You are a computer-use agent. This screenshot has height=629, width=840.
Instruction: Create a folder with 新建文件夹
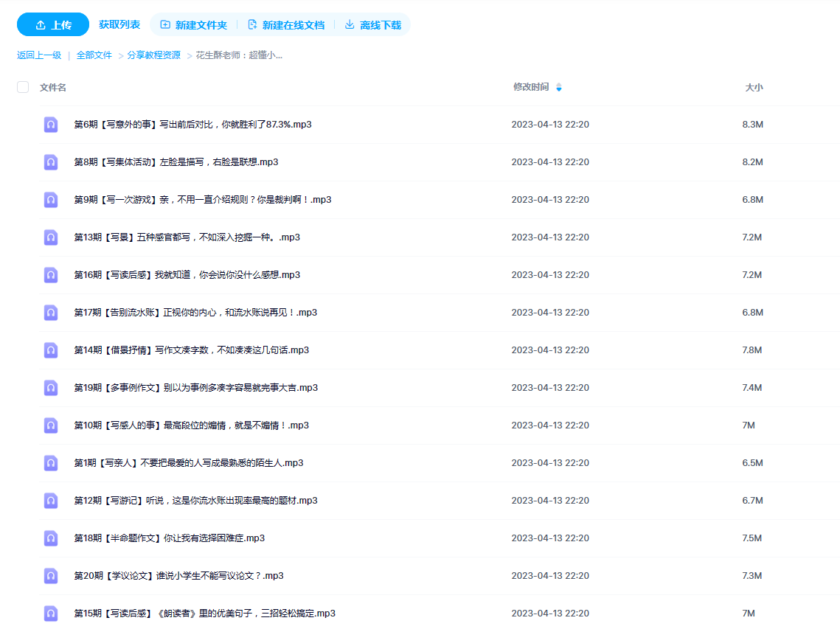(x=194, y=25)
